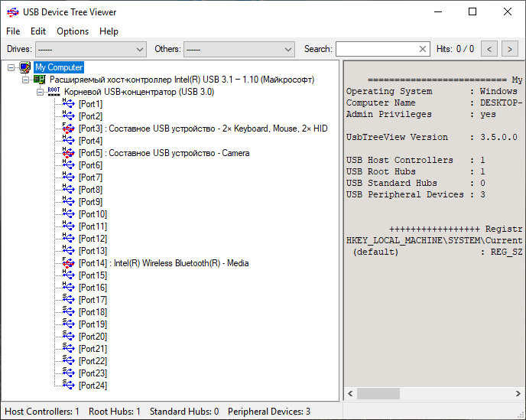526x420 pixels.
Task: Click the My Computer icon in tree
Action: 25,67
